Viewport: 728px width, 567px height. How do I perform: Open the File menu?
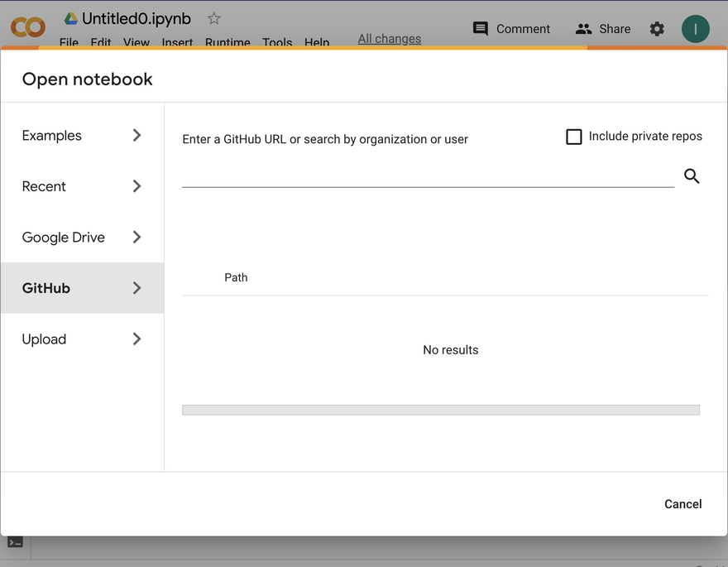(69, 41)
